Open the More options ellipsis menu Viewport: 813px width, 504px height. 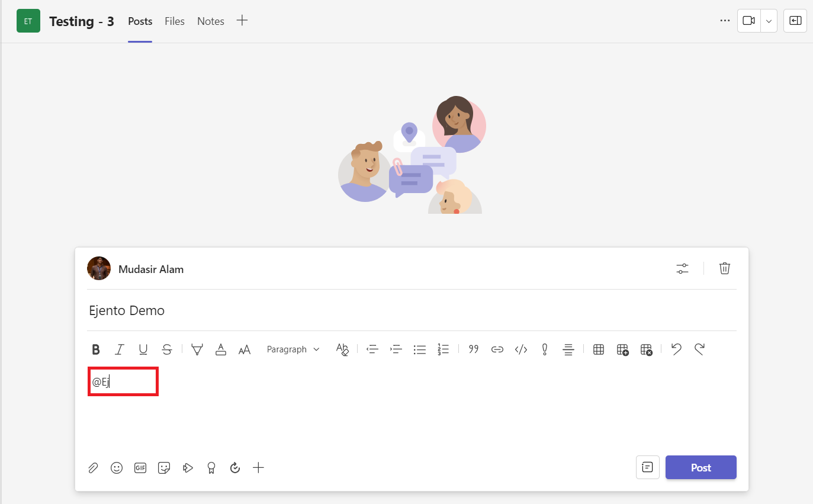click(x=725, y=21)
